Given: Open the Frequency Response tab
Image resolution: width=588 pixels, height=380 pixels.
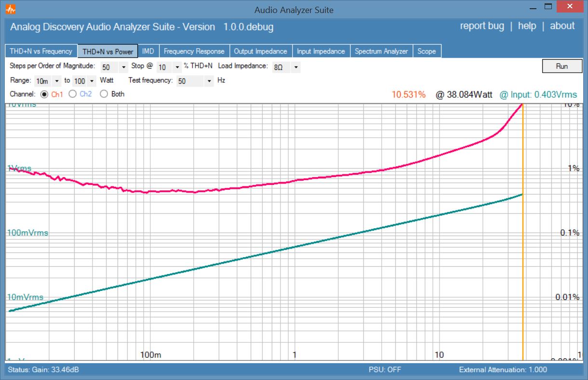Looking at the screenshot, I should [x=194, y=51].
